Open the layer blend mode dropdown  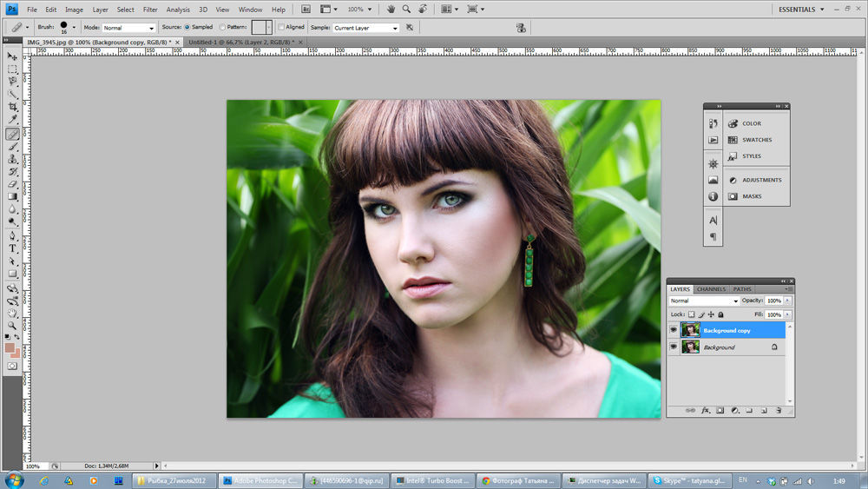(x=704, y=301)
